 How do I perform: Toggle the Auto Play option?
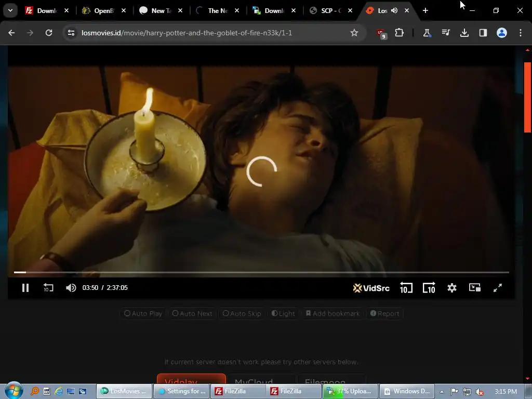143,313
